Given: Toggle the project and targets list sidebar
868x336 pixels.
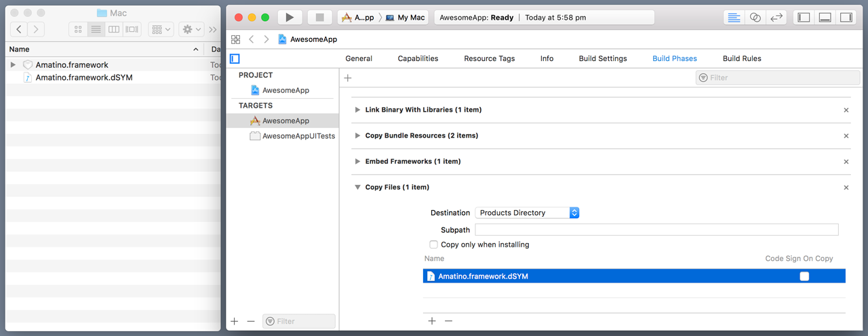Looking at the screenshot, I should (x=235, y=59).
